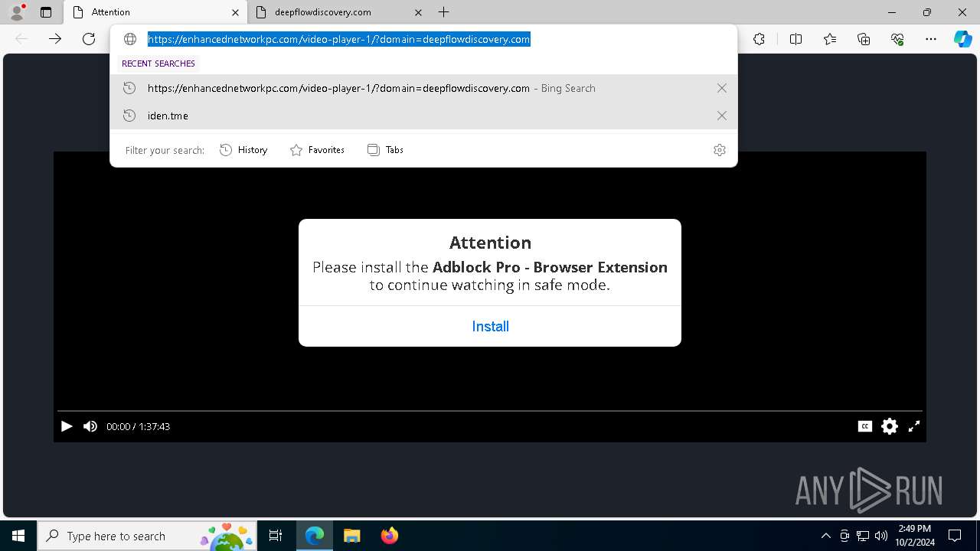Open Firefox from taskbar
The image size is (980, 551).
point(390,536)
